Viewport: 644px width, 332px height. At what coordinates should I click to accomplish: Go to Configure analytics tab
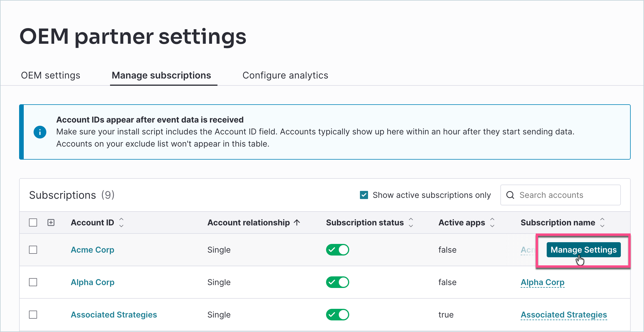[x=285, y=75]
